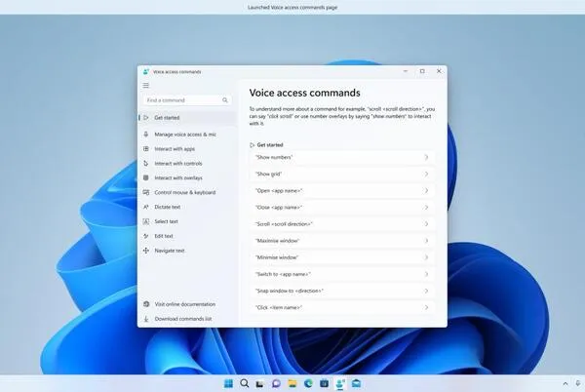Open Task View from taskbar
Screen dimensions: 585x392
point(260,383)
